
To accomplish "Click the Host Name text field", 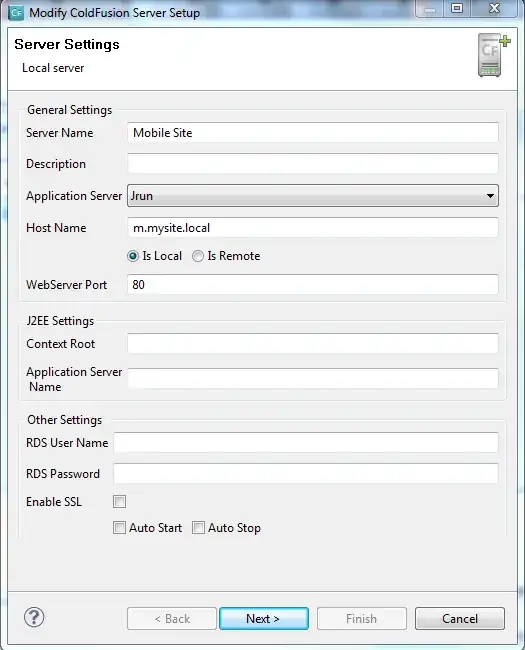I will [313, 228].
